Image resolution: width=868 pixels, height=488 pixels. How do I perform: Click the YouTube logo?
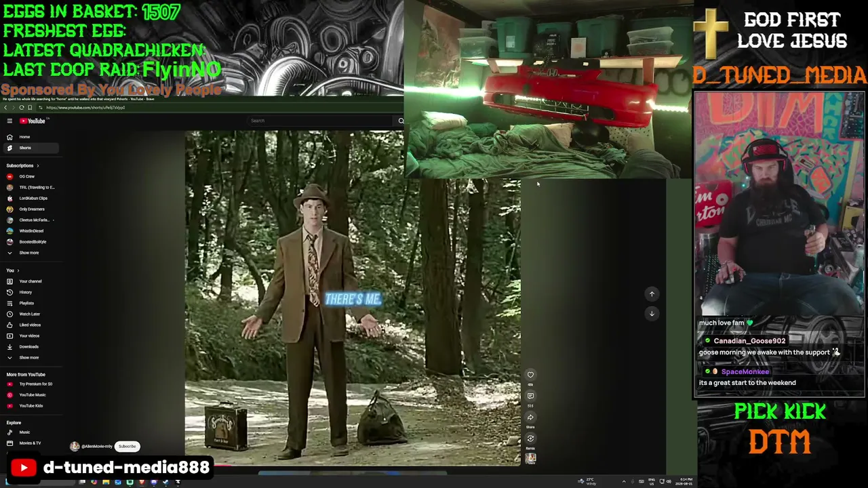[x=32, y=121]
